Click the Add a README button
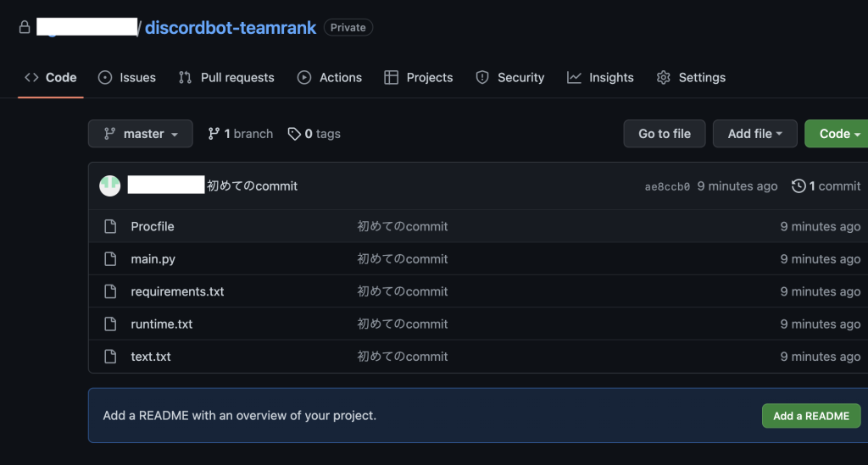The image size is (868, 465). pyautogui.click(x=811, y=416)
